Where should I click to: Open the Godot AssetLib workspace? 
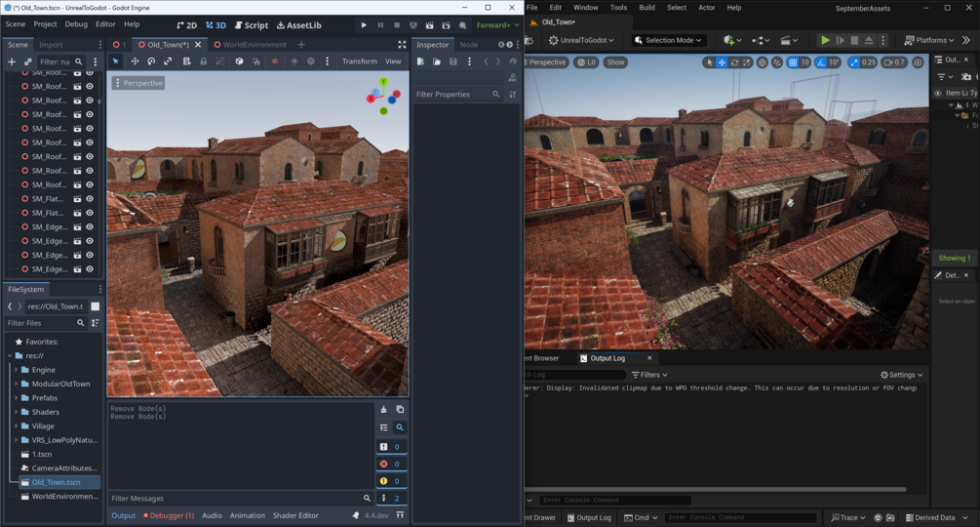(298, 25)
